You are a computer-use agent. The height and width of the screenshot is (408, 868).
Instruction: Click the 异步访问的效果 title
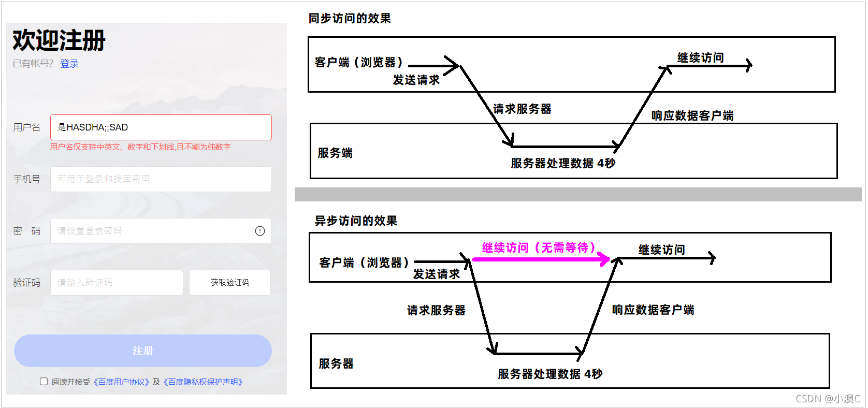coord(356,221)
